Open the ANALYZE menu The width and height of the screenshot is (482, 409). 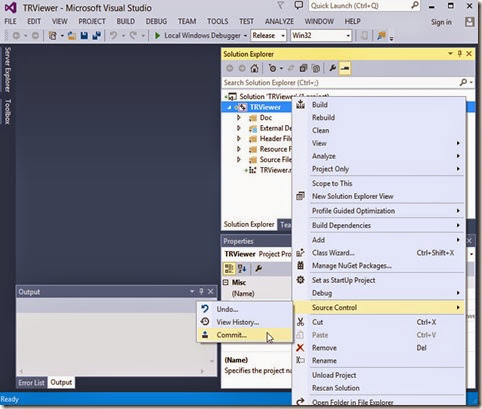pos(279,21)
